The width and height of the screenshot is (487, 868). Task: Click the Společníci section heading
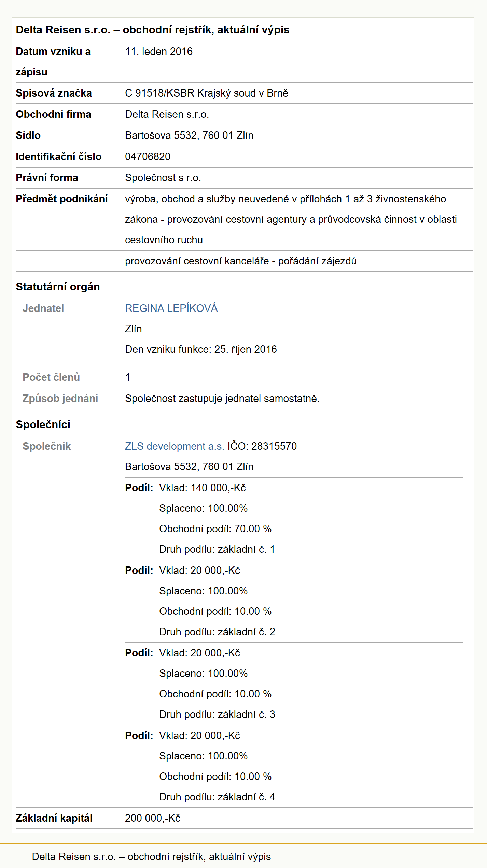pos(43,424)
